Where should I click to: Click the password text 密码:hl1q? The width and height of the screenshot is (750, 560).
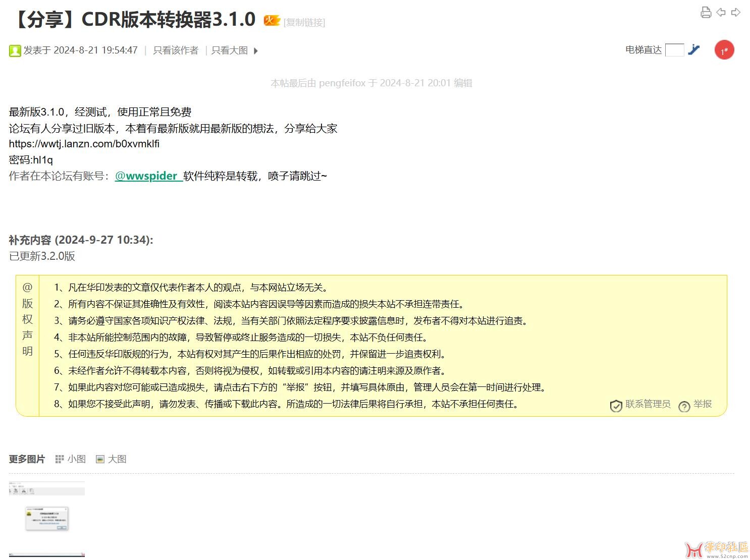click(31, 160)
